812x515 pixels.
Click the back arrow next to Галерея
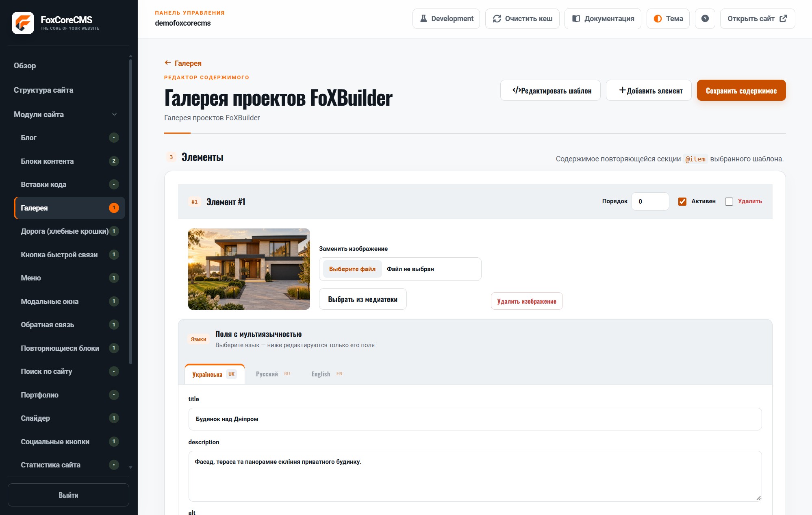coord(167,63)
